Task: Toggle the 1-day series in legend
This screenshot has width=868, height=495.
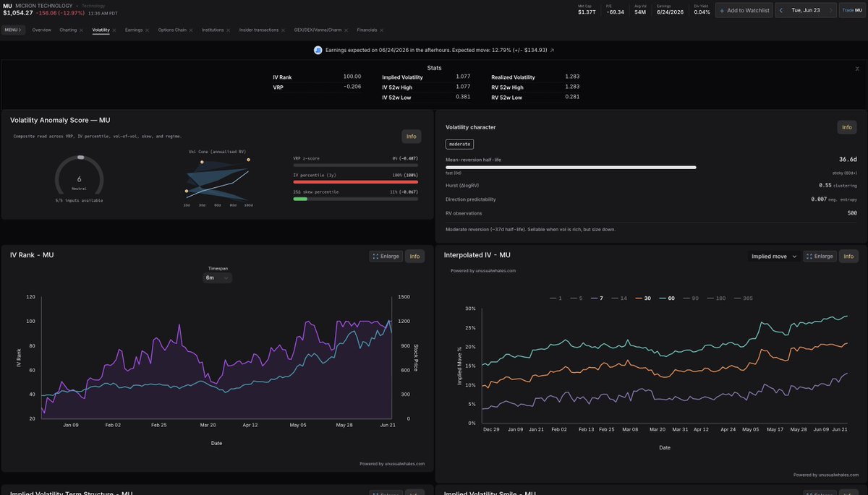Action: click(555, 298)
